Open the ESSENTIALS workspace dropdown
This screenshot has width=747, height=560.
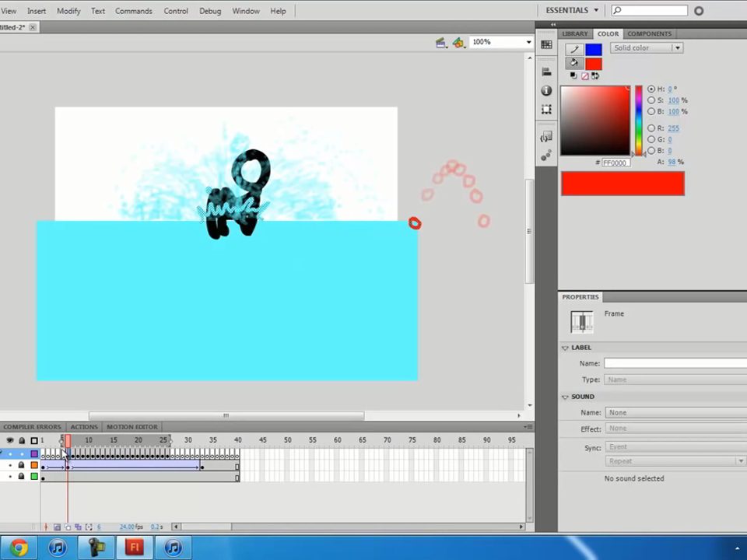point(572,11)
